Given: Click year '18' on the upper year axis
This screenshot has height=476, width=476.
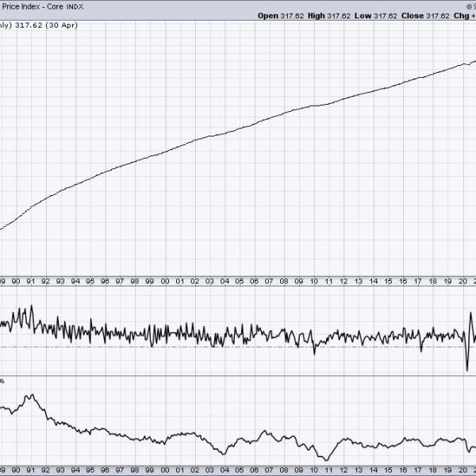Looking at the screenshot, I should (x=432, y=282).
